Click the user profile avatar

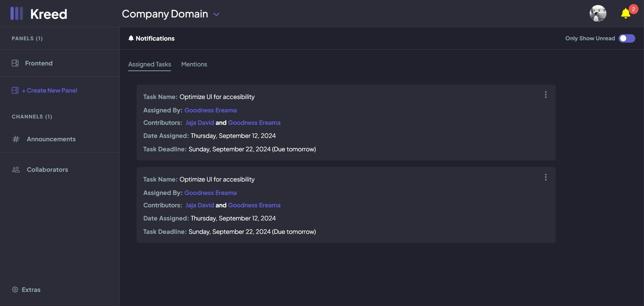tap(598, 13)
